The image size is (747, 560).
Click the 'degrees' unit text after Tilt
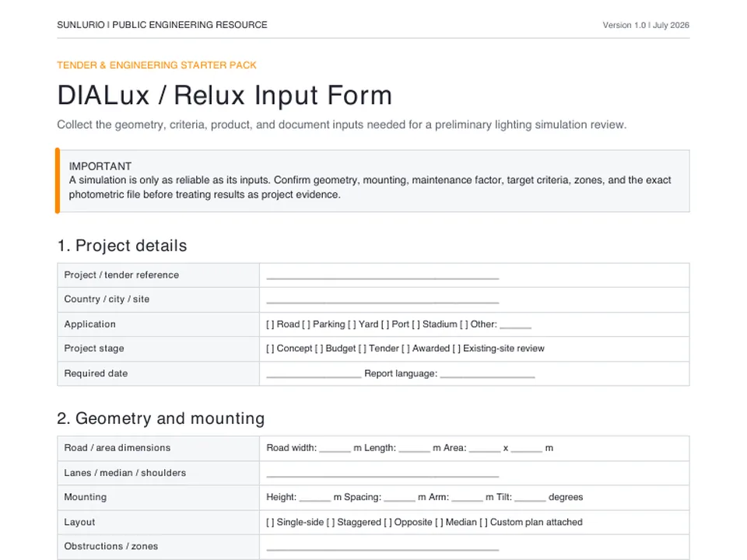point(566,497)
